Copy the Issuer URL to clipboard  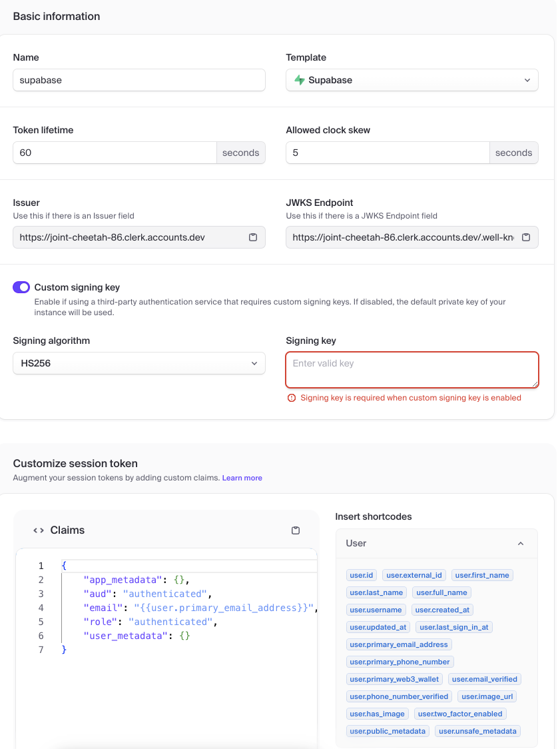(253, 237)
